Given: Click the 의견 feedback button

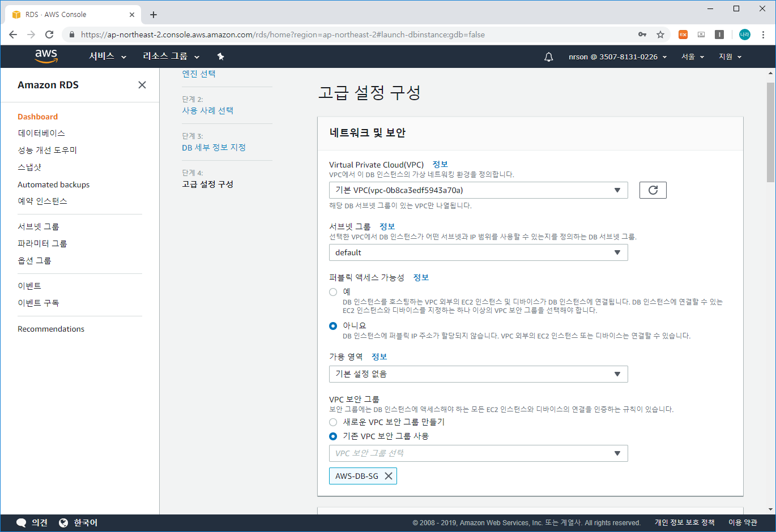Looking at the screenshot, I should (32, 523).
